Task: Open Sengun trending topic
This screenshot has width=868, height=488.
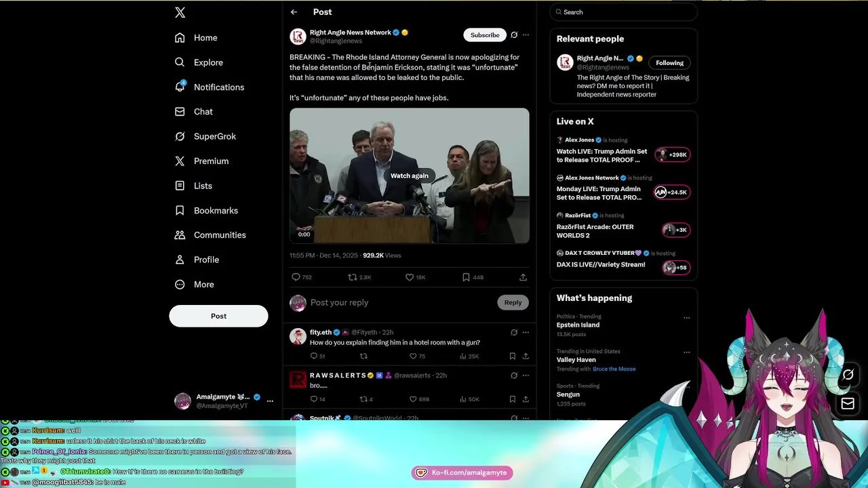Action: click(568, 394)
